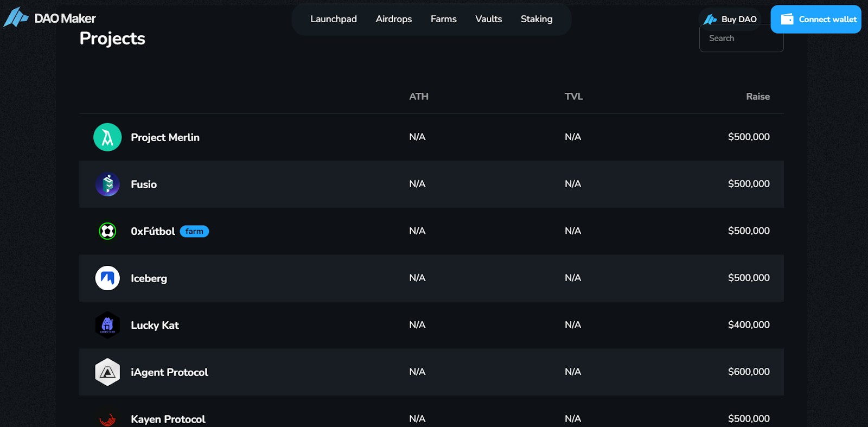Screen dimensions: 868x427
Task: Open the Airdrops tab
Action: click(394, 19)
